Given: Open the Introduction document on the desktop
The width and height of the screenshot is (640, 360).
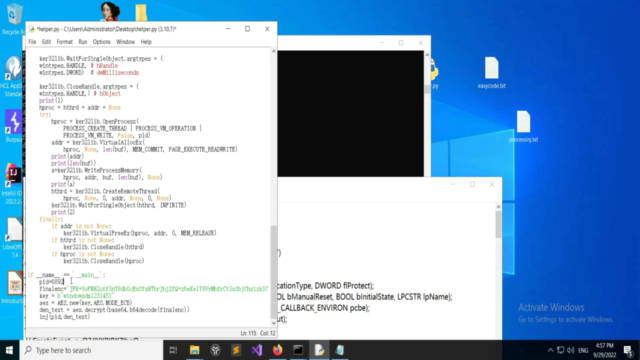Looking at the screenshot, I should [x=14, y=287].
